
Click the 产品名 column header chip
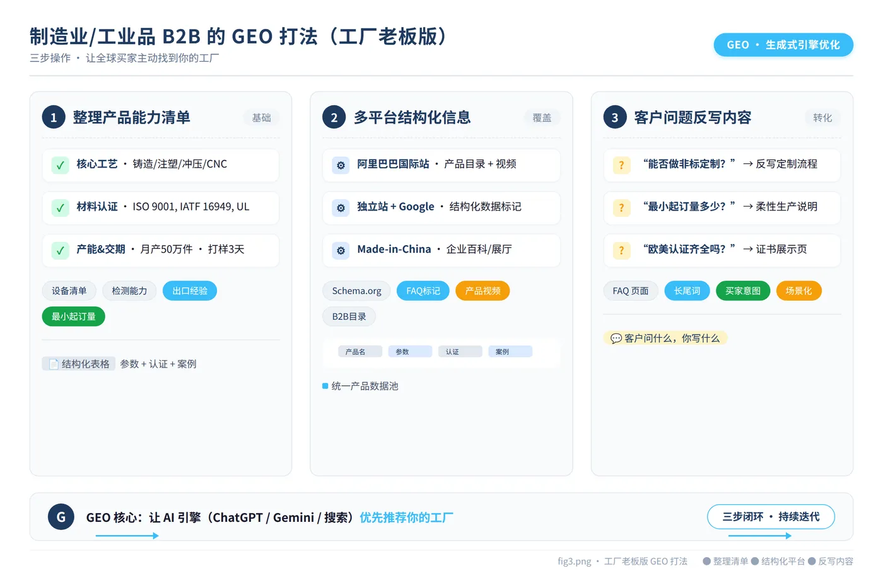(360, 352)
